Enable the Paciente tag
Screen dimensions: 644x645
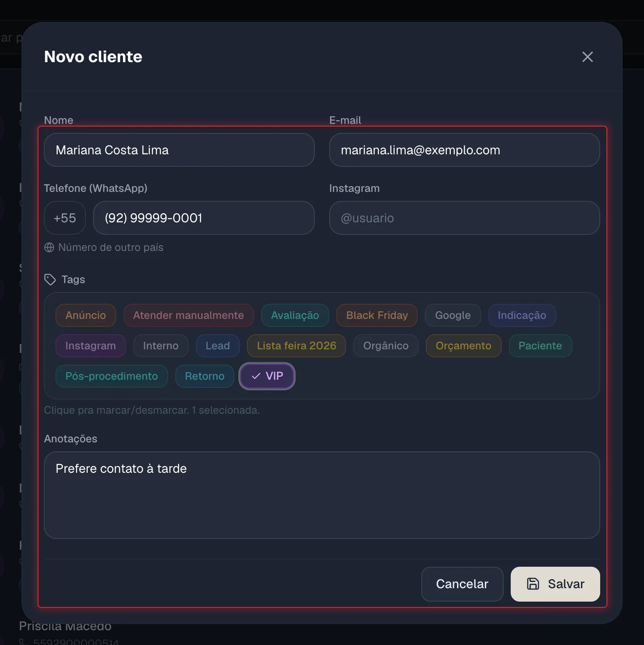pyautogui.click(x=540, y=346)
